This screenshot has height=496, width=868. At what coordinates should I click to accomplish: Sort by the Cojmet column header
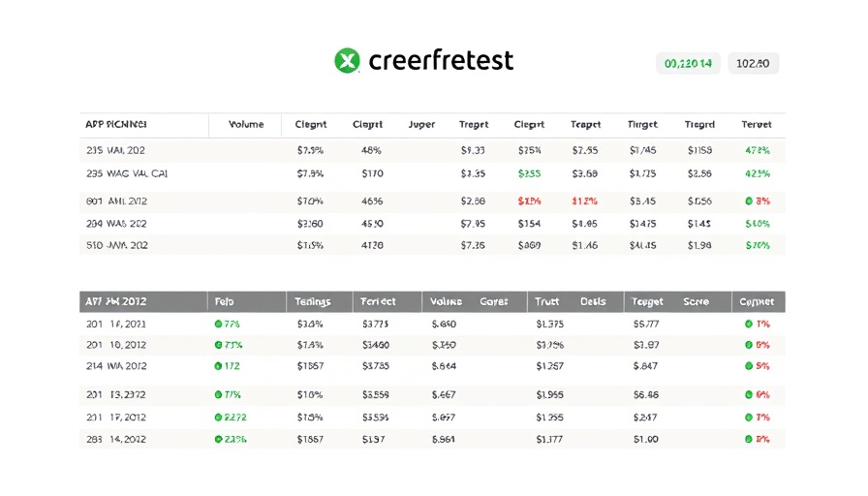point(757,301)
